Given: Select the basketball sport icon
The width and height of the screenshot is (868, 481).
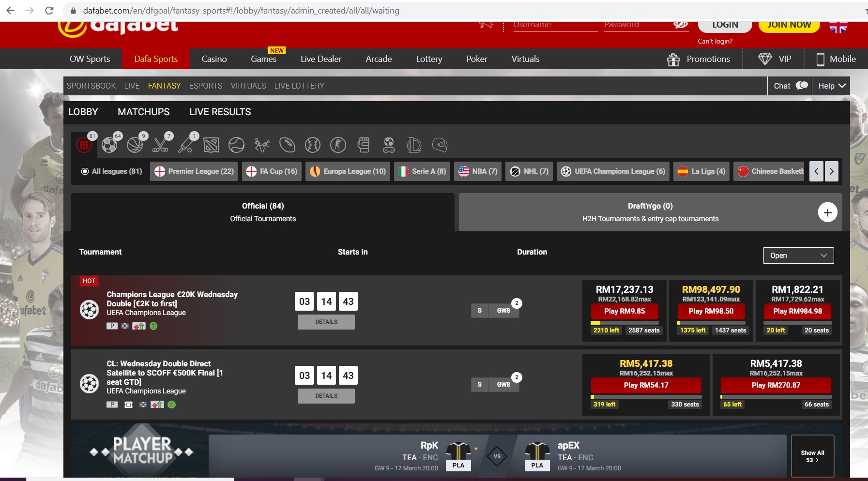Looking at the screenshot, I should tap(135, 145).
